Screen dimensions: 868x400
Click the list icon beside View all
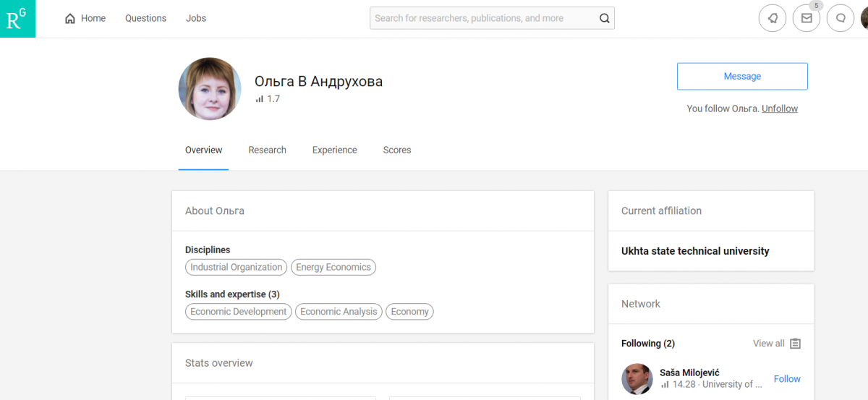(x=795, y=344)
